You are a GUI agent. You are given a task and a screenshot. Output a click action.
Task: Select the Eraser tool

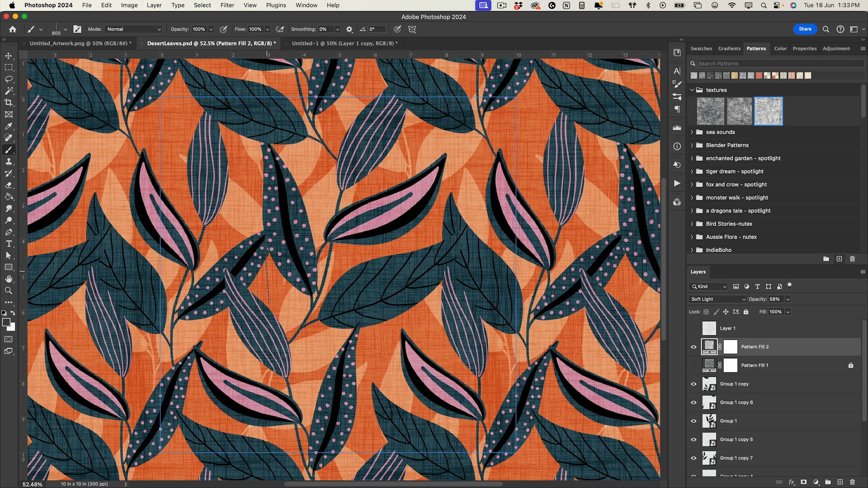coord(9,185)
